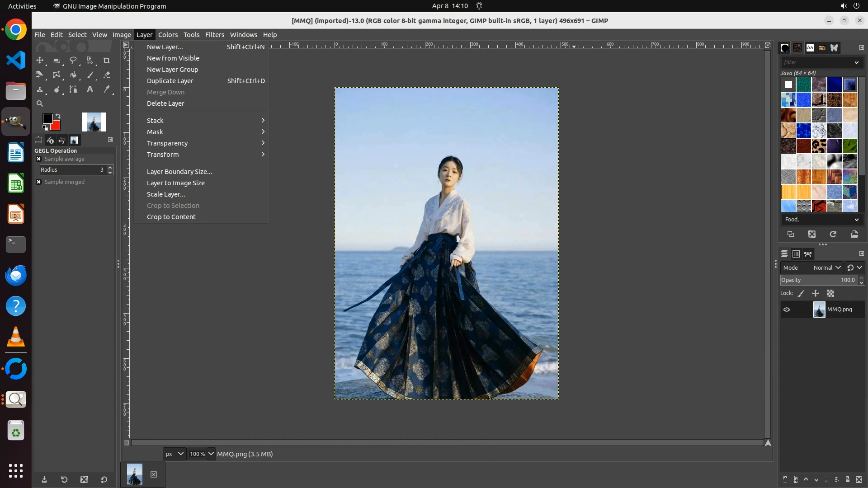Swap foreground and background colors arrow

pyautogui.click(x=58, y=116)
